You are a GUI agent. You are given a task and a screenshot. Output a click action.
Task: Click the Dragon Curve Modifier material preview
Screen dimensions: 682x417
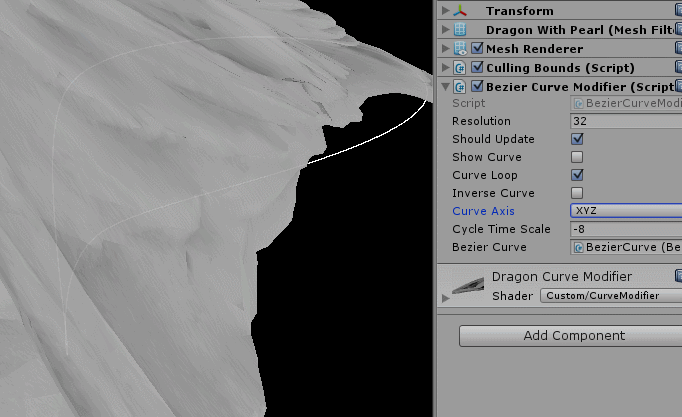point(468,285)
